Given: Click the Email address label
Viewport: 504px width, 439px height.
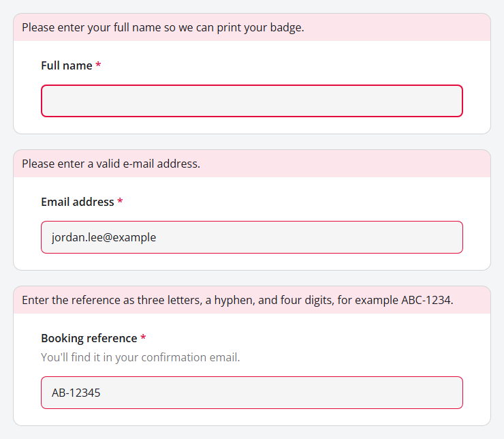Looking at the screenshot, I should coord(78,202).
